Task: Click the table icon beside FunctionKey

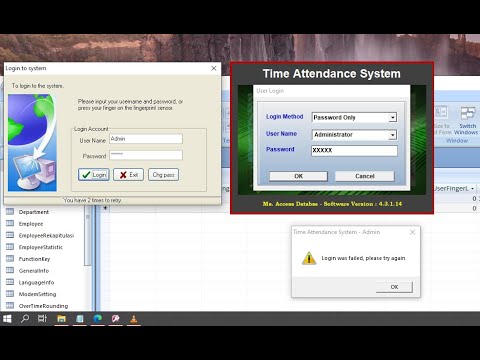Action: pos(10,258)
